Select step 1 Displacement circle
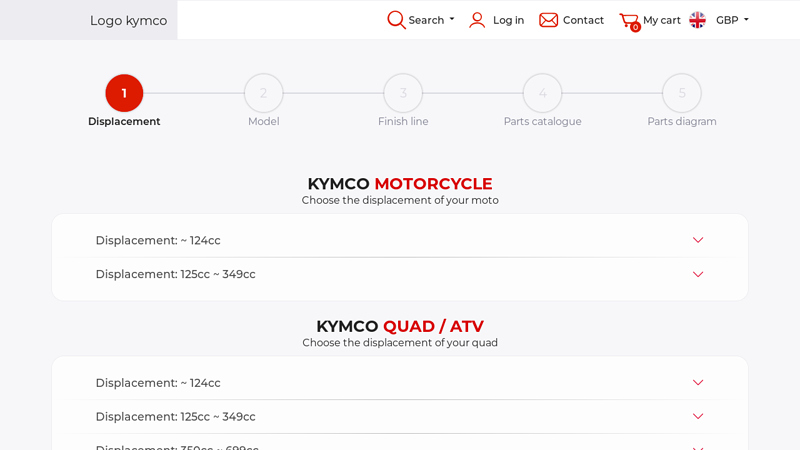The image size is (800, 450). (x=124, y=93)
